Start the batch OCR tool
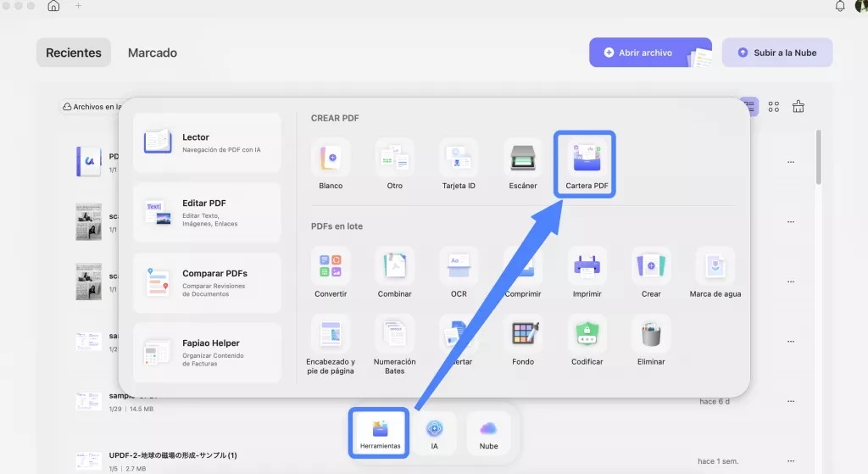The image size is (868, 474). click(459, 273)
